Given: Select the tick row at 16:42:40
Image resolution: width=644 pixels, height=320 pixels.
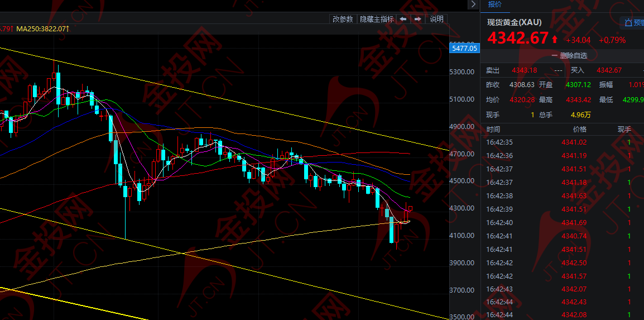Looking at the screenshot, I should pos(563,223).
